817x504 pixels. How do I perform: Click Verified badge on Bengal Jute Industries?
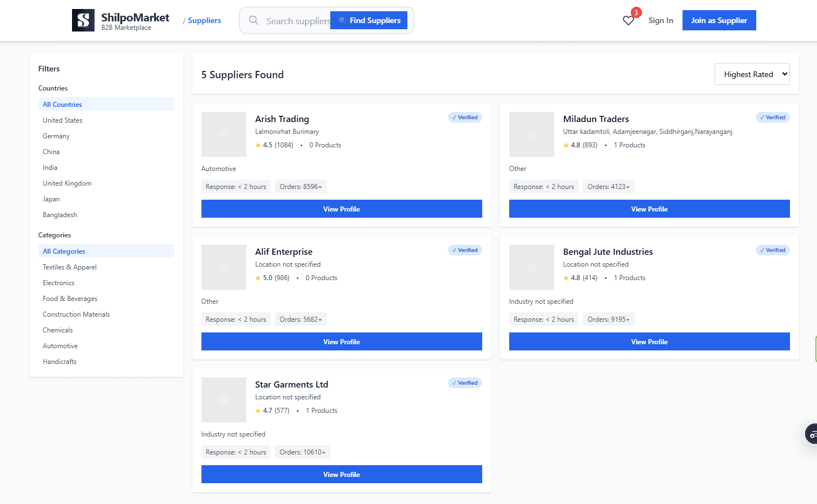[x=773, y=250]
